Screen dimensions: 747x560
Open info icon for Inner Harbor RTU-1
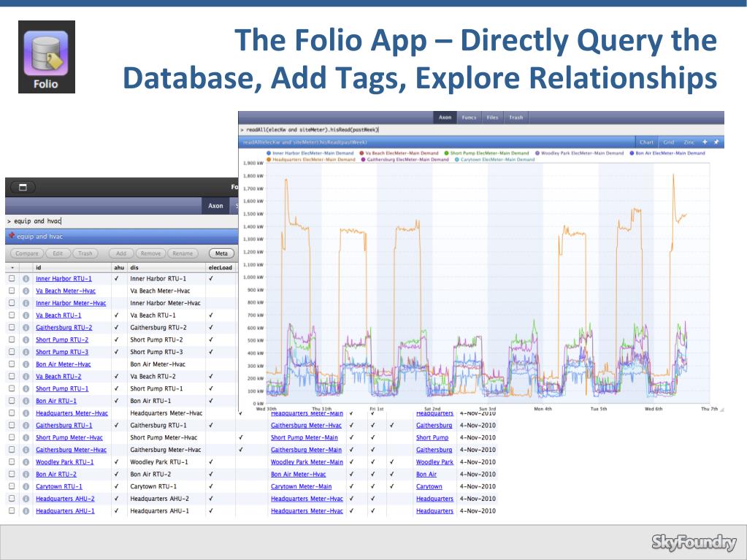[x=26, y=279]
